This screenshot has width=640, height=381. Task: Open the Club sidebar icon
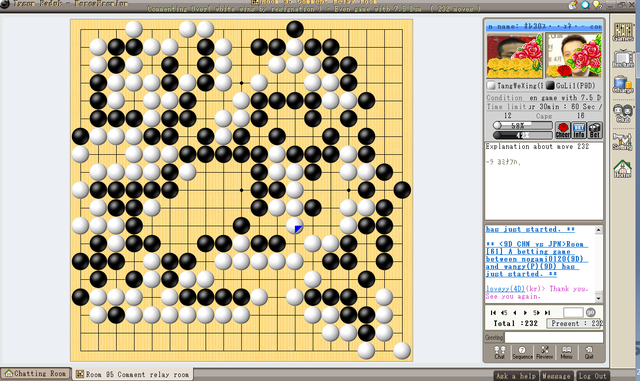(623, 113)
